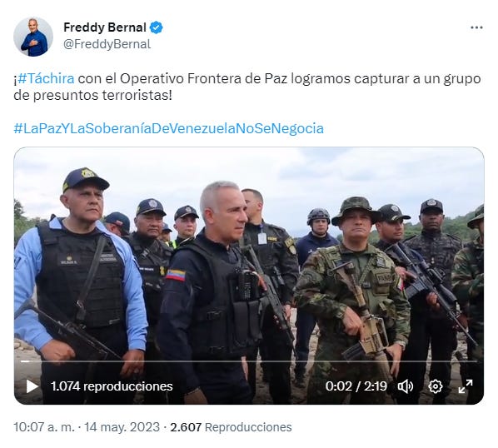
Task: Open video settings gear
Action: pyautogui.click(x=435, y=386)
